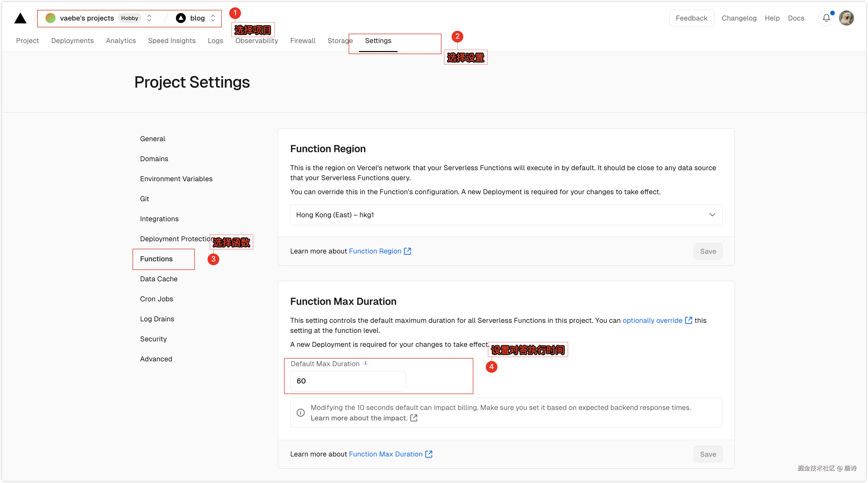Select Environment Variables in the sidebar
The height and width of the screenshot is (483, 868).
176,179
